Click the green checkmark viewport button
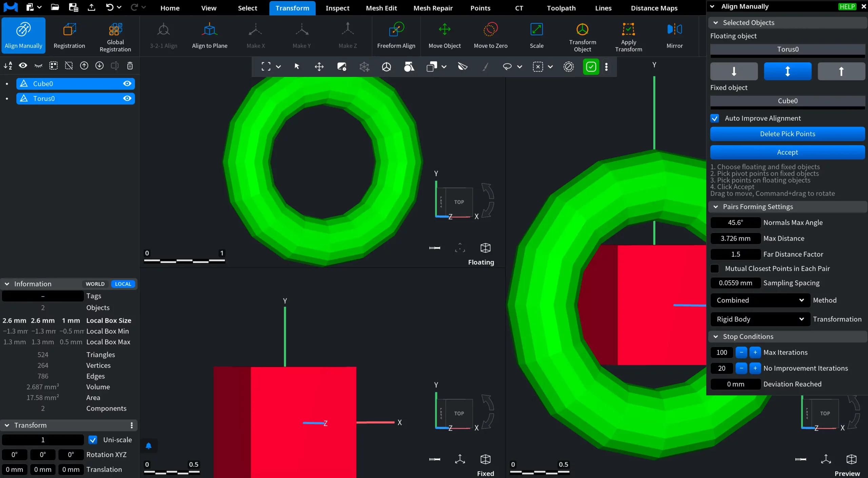Image resolution: width=868 pixels, height=478 pixels. coord(591,66)
